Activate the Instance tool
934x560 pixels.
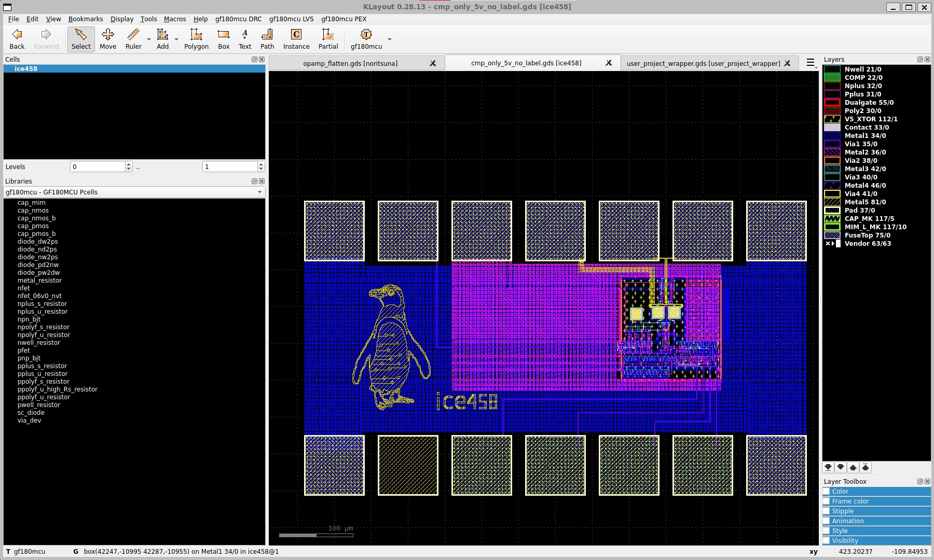[296, 39]
